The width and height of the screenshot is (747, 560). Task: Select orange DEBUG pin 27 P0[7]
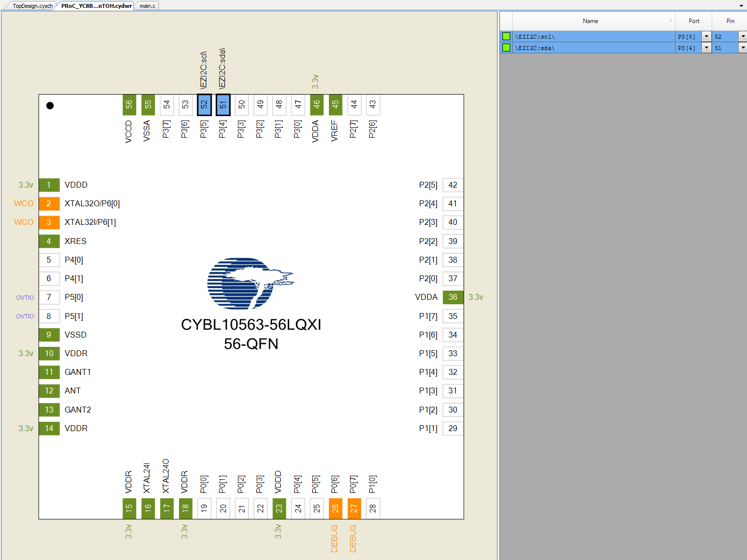[354, 509]
